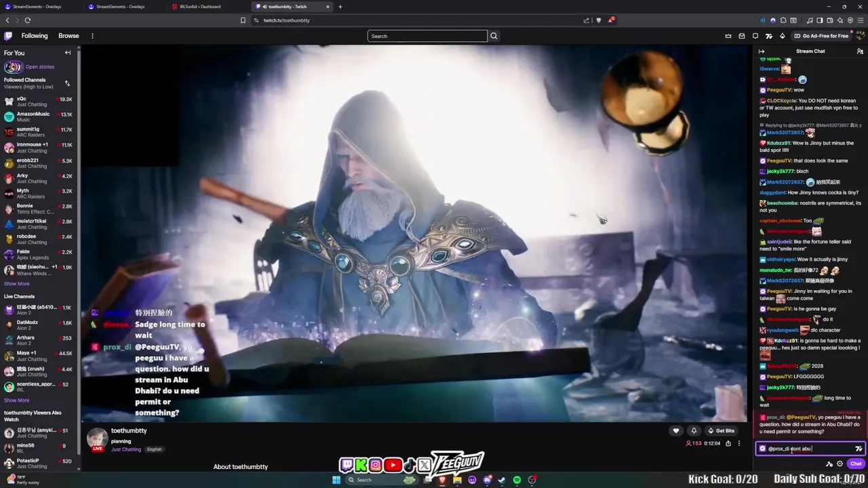Screen dimensions: 868x488
Task: Expand Show More under Followed Channels
Action: (16, 284)
